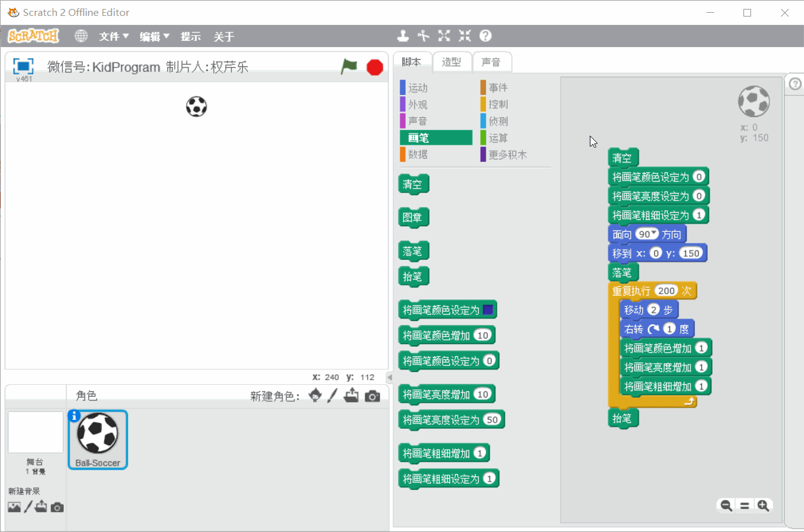Edit y value 150 in 移到 block
The width and height of the screenshot is (804, 532).
point(691,253)
